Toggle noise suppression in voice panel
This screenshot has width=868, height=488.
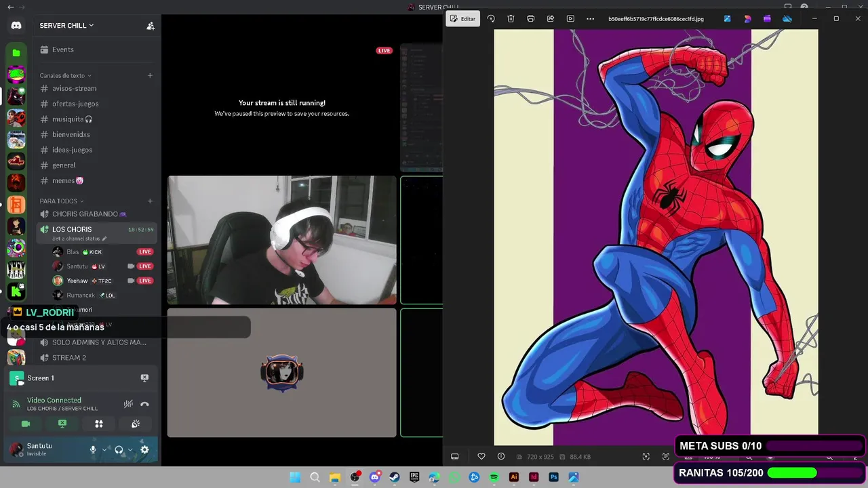pos(128,404)
